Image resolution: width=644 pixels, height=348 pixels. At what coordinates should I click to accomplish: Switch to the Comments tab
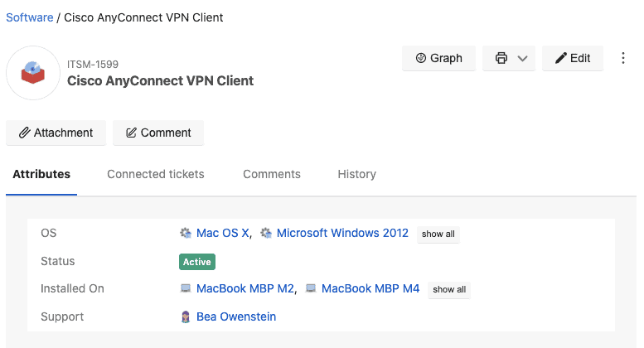pos(272,174)
